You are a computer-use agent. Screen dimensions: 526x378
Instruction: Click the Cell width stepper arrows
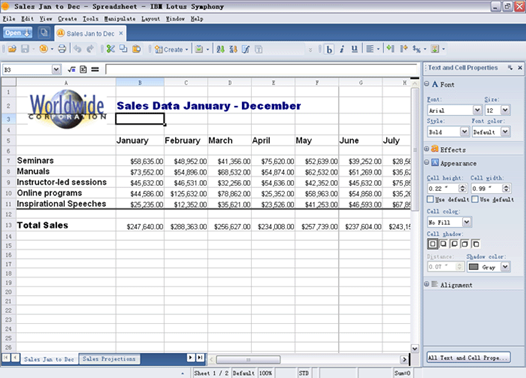pyautogui.click(x=507, y=188)
